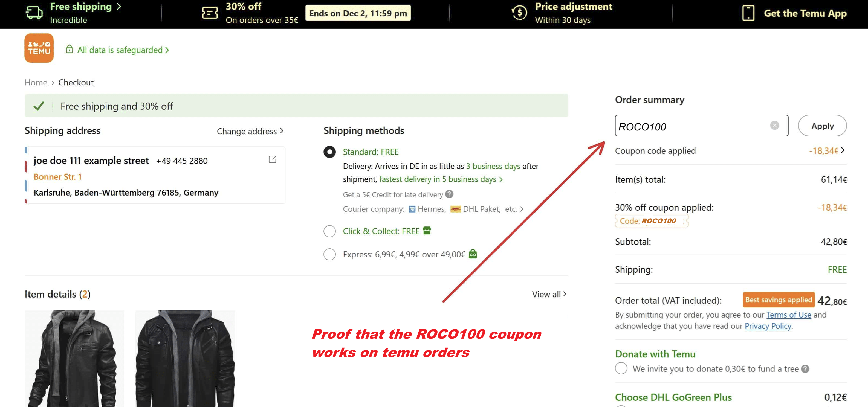The image size is (868, 407).
Task: Click the free shipping truck icon
Action: (x=34, y=13)
